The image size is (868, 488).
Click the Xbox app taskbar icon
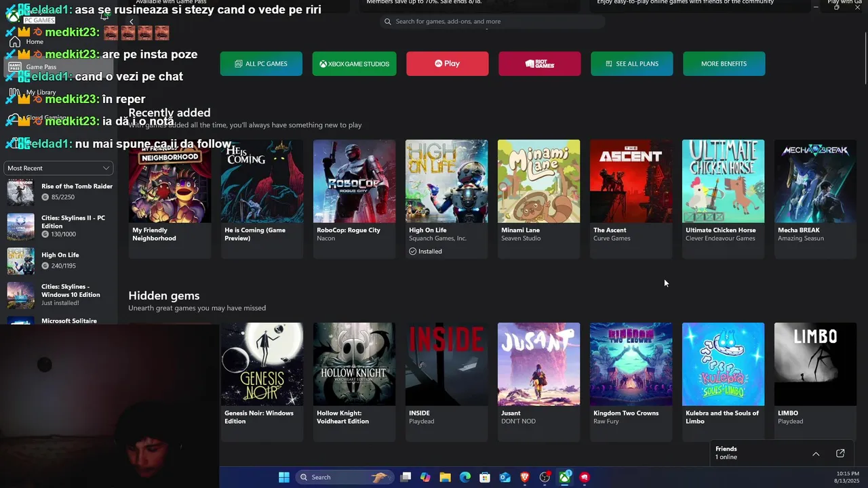pos(565,477)
